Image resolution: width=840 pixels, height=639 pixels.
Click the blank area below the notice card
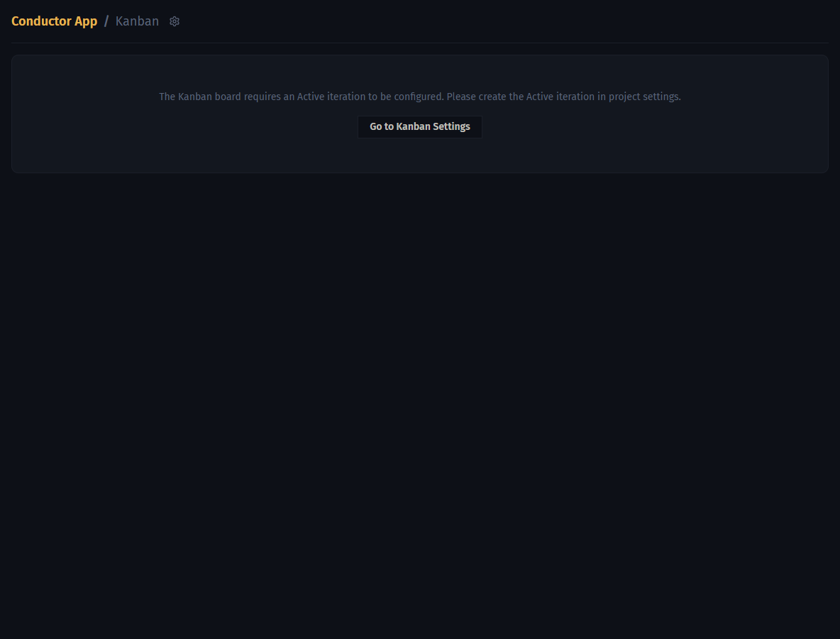coord(419,402)
